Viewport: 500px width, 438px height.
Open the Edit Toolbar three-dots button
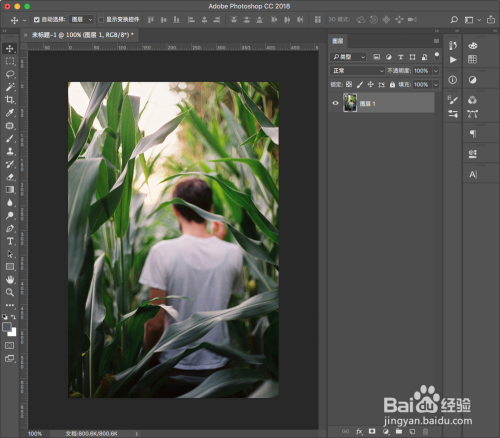10,305
